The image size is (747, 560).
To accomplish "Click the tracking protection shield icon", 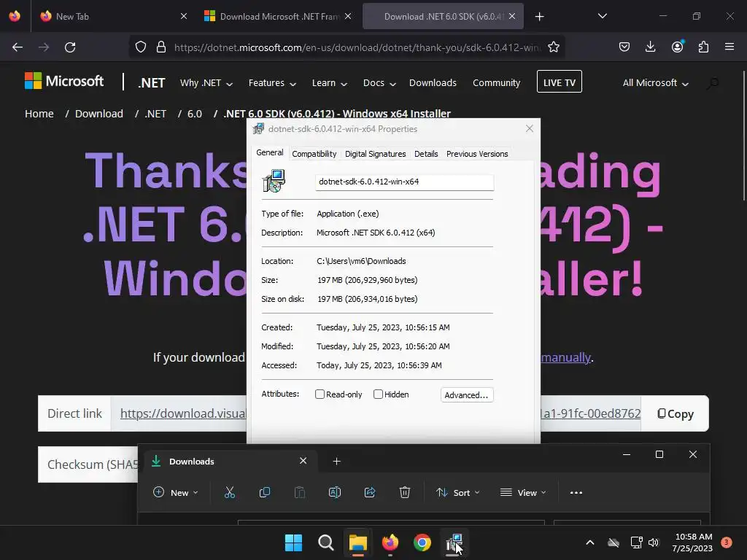I will [x=141, y=47].
